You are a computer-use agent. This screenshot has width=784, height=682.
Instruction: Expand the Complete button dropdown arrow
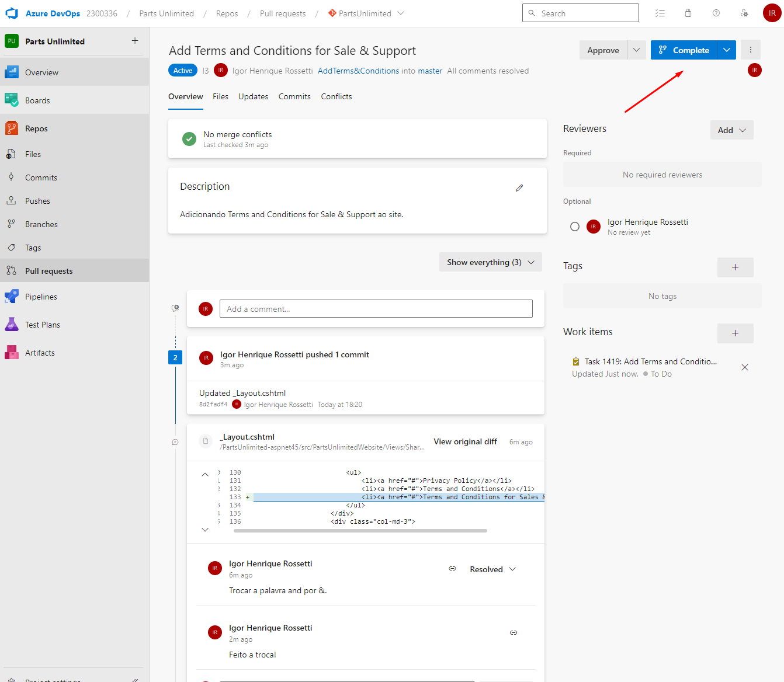tap(726, 50)
